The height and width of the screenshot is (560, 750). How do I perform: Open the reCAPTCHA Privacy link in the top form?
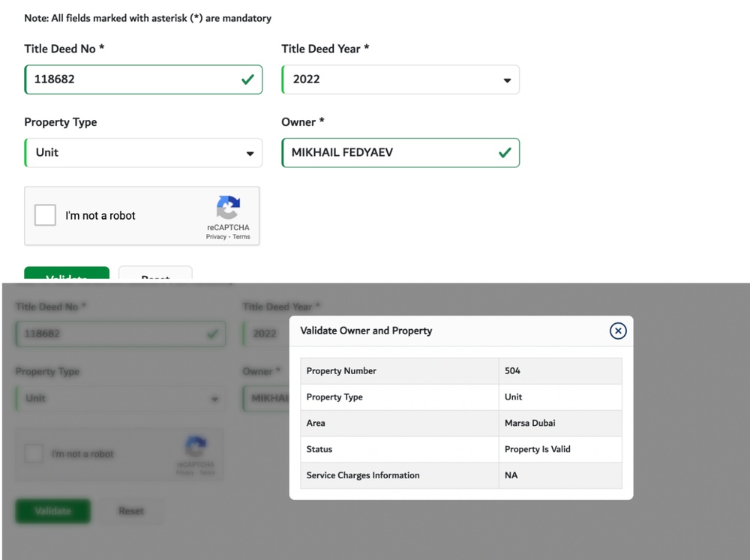tap(216, 237)
